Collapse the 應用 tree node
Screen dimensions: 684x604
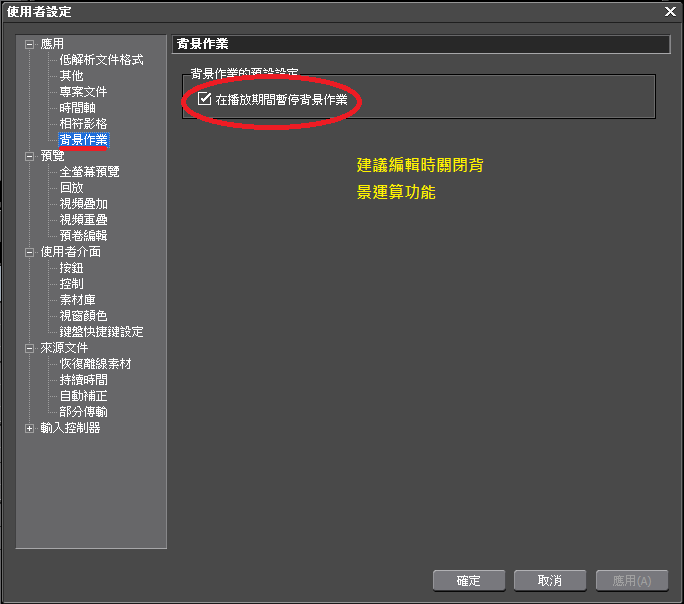click(x=29, y=44)
